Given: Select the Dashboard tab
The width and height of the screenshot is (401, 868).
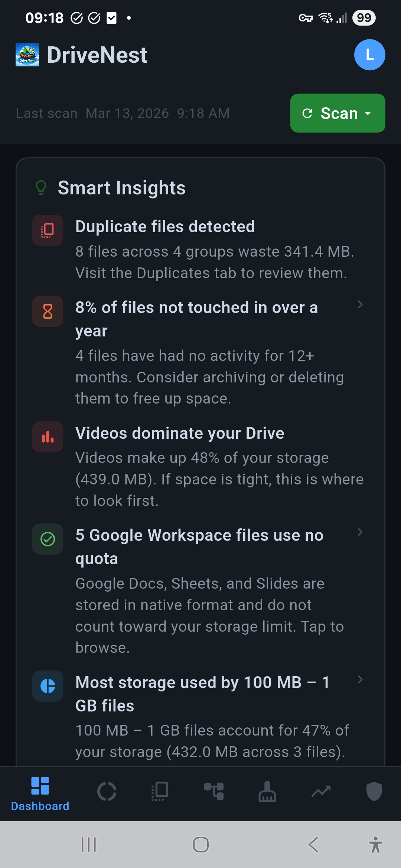Looking at the screenshot, I should click(40, 793).
